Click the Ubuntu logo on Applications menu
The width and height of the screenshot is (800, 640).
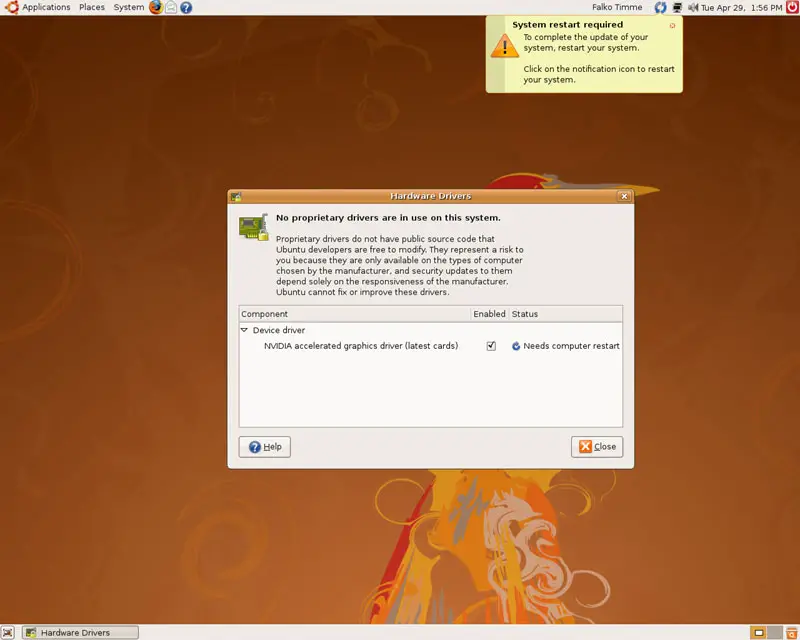[11, 7]
